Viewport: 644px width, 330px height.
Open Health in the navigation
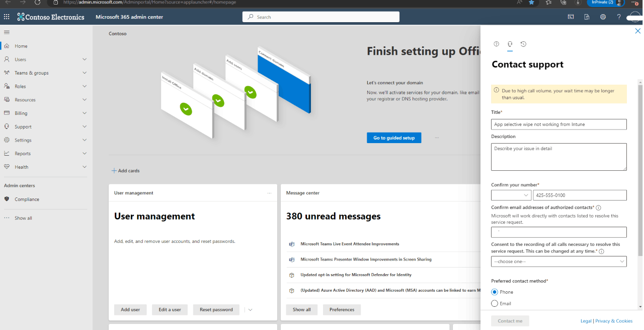click(x=22, y=167)
